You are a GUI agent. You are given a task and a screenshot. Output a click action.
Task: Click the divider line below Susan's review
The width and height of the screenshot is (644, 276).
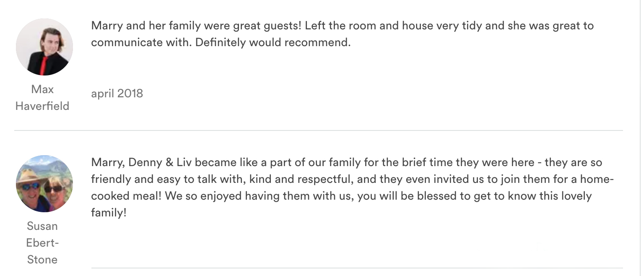[x=356, y=268]
